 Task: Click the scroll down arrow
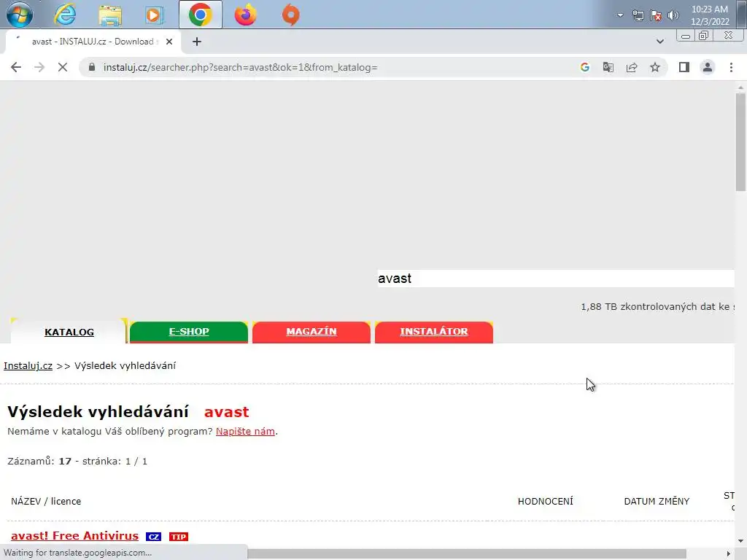[740, 541]
